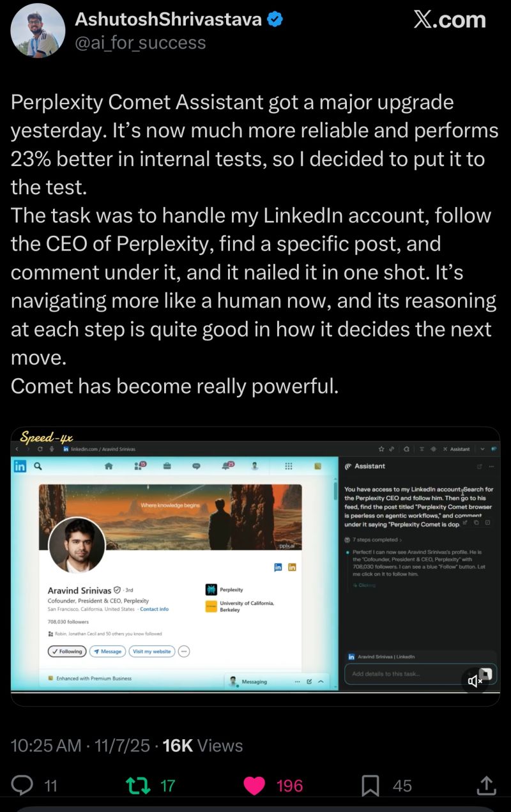Expand the Messaging panel chevron

(321, 682)
